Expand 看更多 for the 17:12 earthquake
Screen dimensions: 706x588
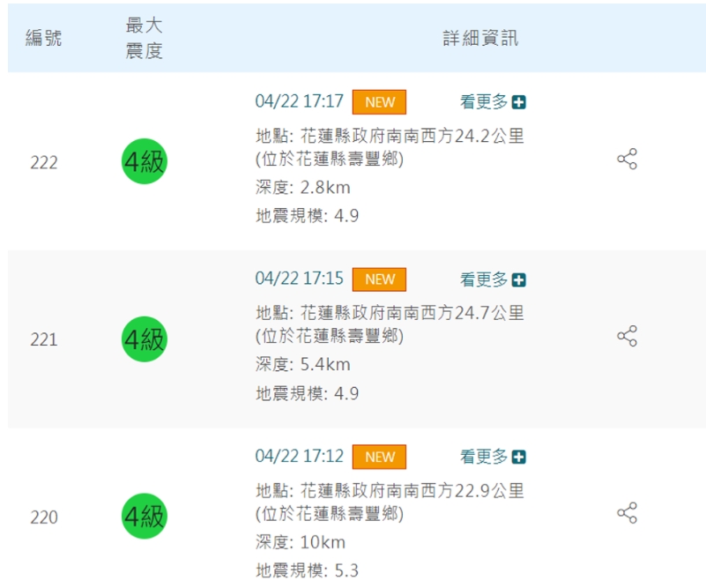(493, 457)
